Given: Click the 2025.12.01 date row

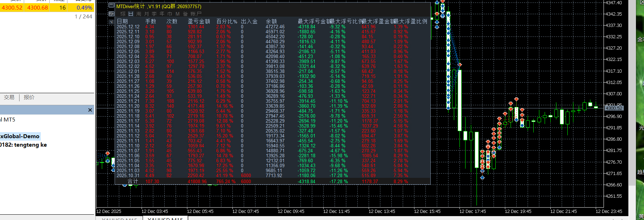Looking at the screenshot, I should 128,71.
